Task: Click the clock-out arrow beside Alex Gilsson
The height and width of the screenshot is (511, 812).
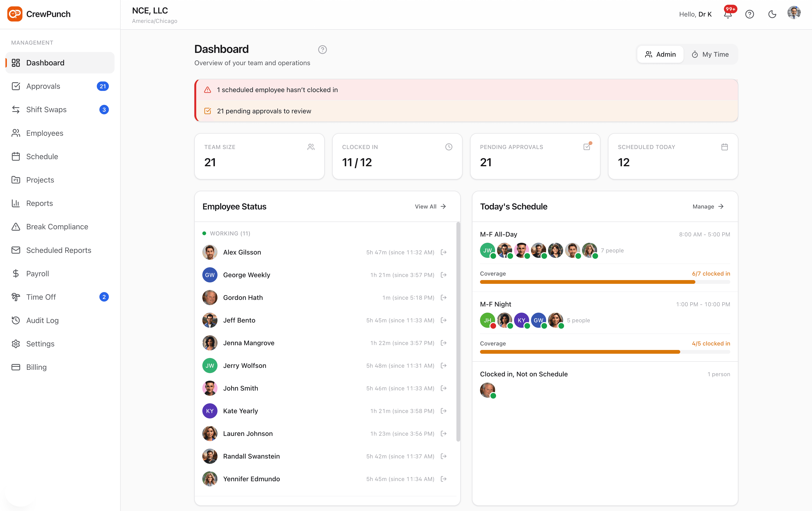Action: pos(443,252)
